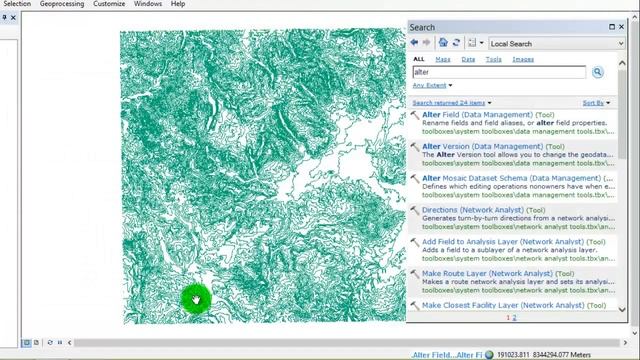
Task: Close the left docked panel
Action: tap(13, 18)
